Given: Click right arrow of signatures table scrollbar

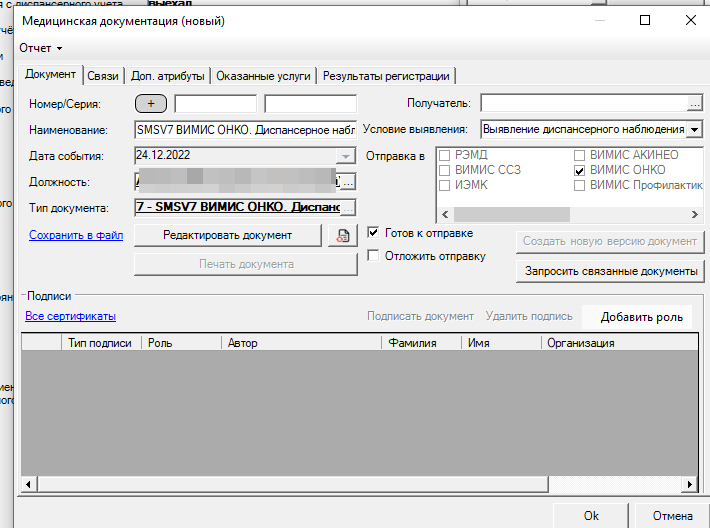Looking at the screenshot, I should point(689,484).
